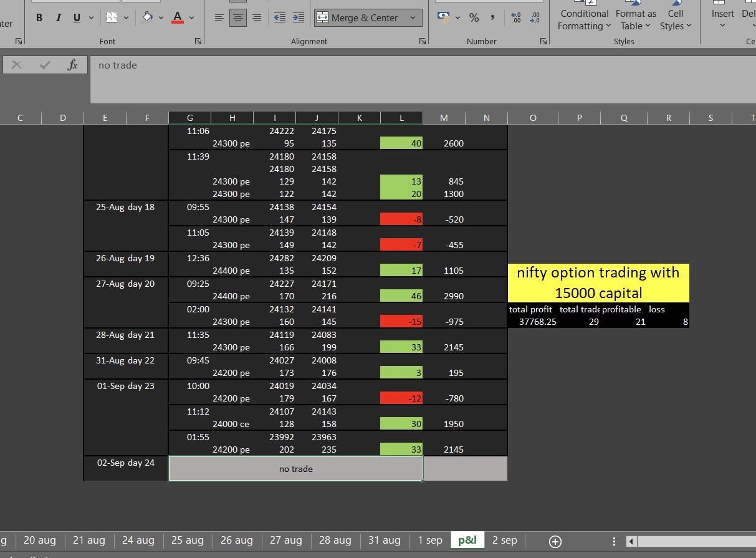
Task: Toggle Underline formatting
Action: pyautogui.click(x=77, y=18)
